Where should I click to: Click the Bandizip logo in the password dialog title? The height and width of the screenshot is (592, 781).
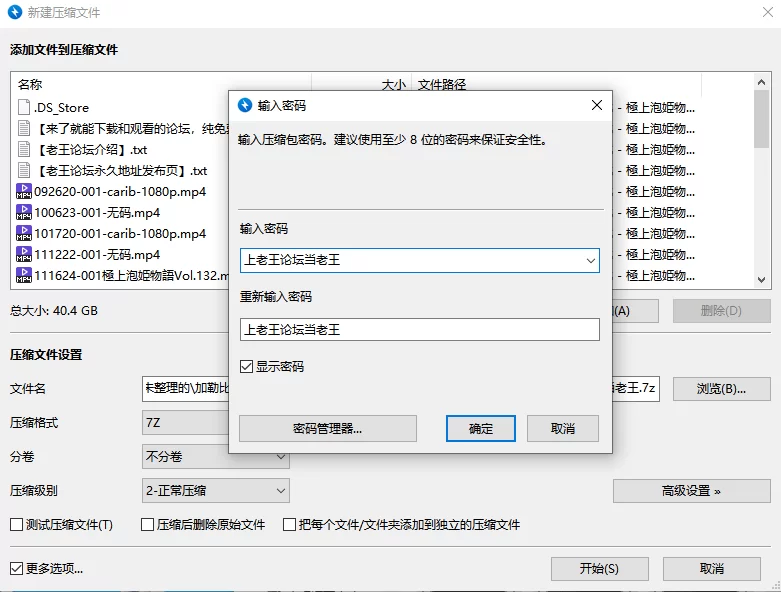click(245, 105)
